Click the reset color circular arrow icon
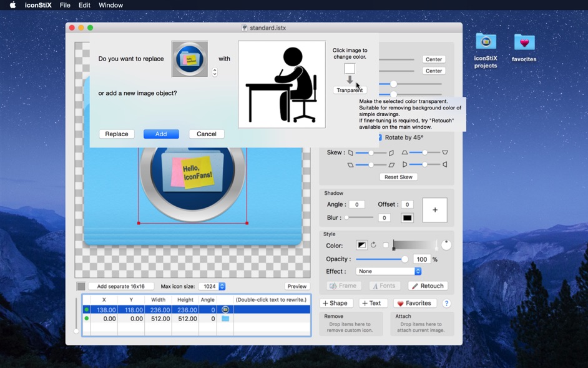Image resolution: width=588 pixels, height=368 pixels. tap(373, 246)
